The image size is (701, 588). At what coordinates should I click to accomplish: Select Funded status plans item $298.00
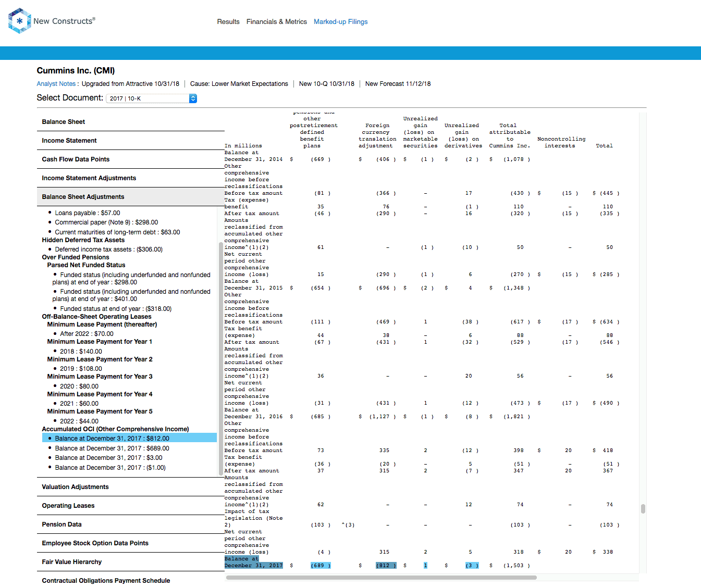click(131, 279)
